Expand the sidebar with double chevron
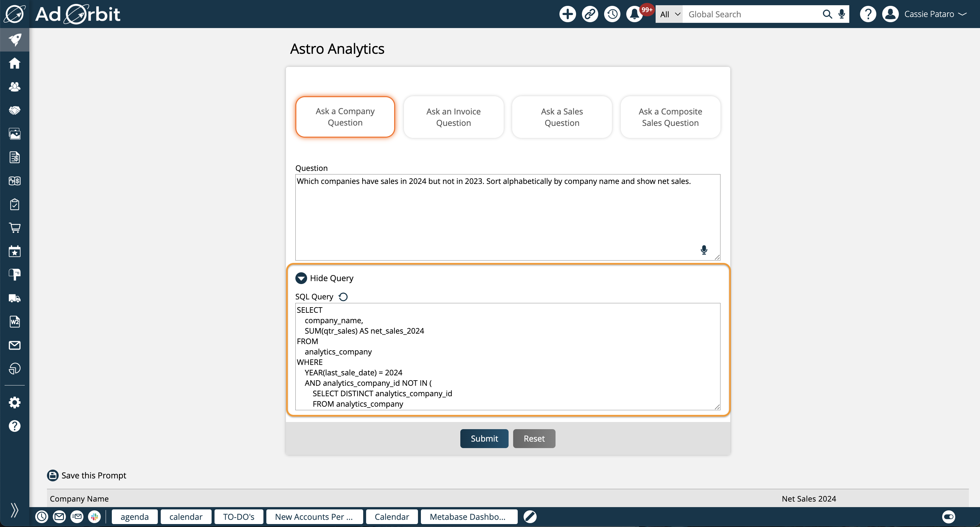Viewport: 980px width, 527px height. (x=14, y=510)
